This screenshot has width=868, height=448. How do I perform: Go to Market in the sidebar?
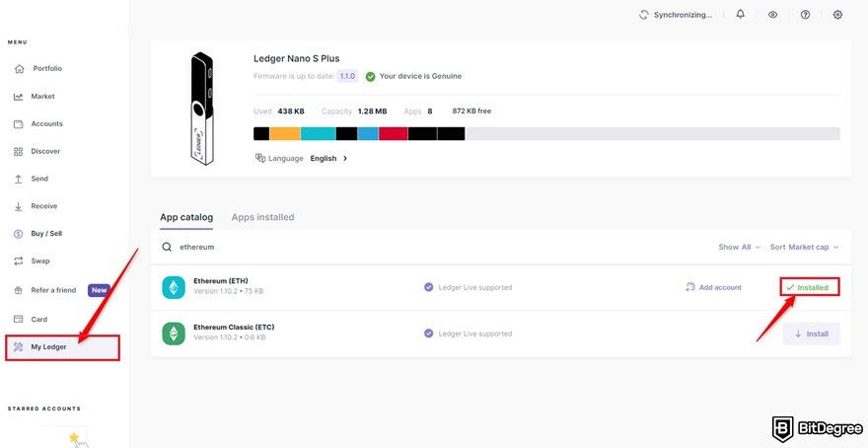[x=42, y=97]
